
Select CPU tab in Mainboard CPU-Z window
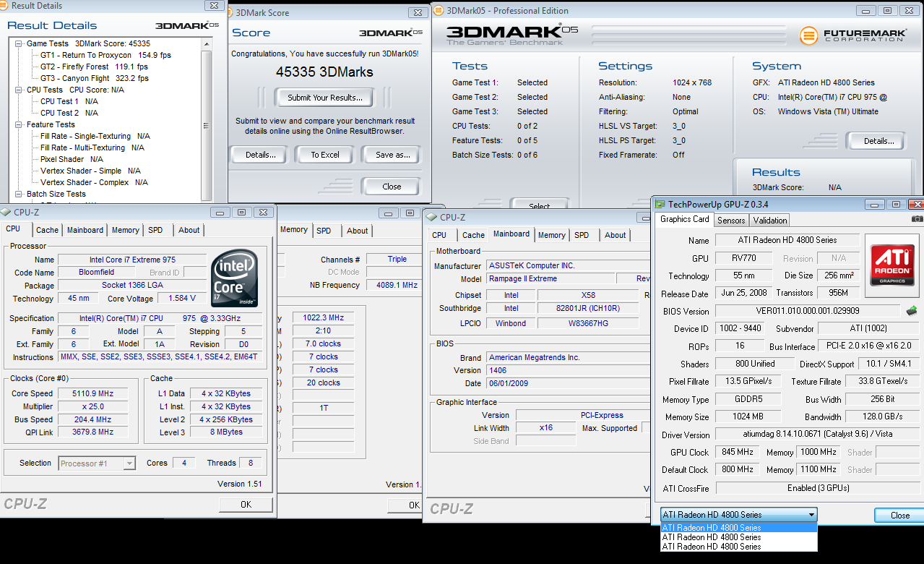click(439, 235)
